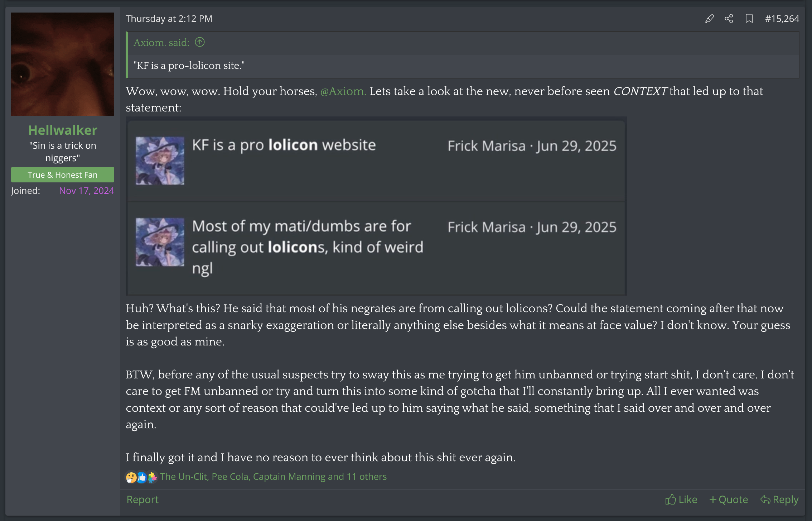The width and height of the screenshot is (812, 521).
Task: Click the True & Honest Fan banner
Action: click(x=63, y=175)
